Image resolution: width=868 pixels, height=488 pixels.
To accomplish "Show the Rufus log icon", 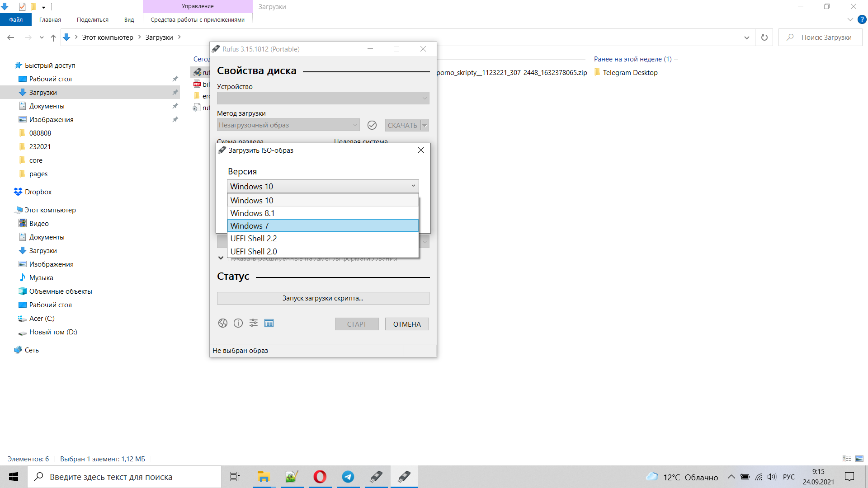I will coord(269,323).
